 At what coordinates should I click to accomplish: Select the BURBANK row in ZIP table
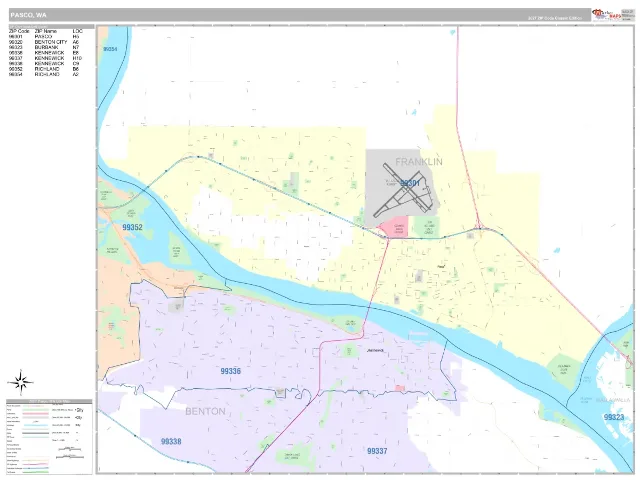coord(45,47)
